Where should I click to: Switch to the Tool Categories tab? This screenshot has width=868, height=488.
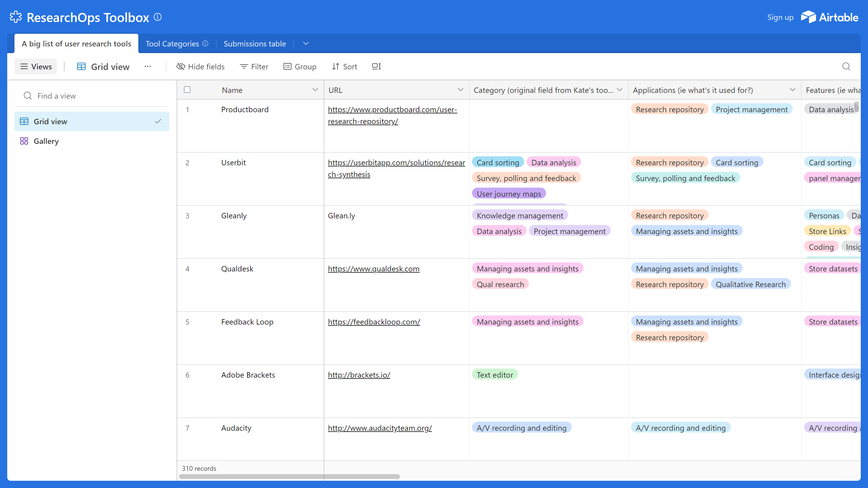point(172,43)
